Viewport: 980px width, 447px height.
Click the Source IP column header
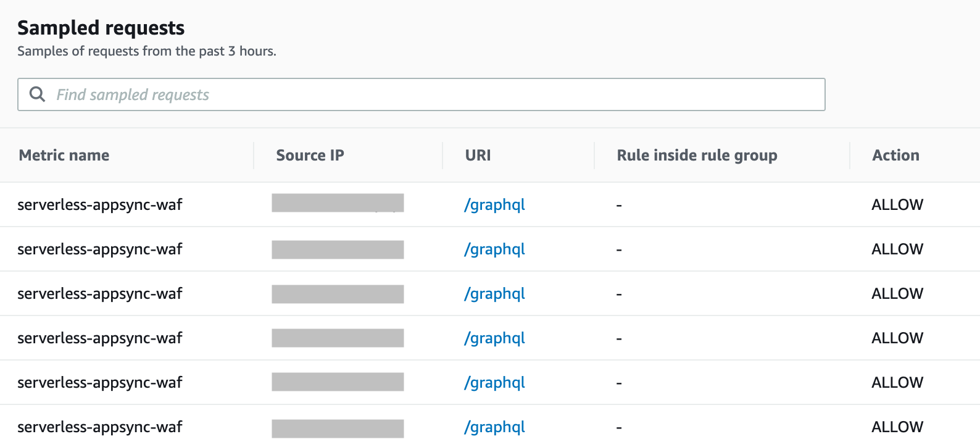point(310,156)
